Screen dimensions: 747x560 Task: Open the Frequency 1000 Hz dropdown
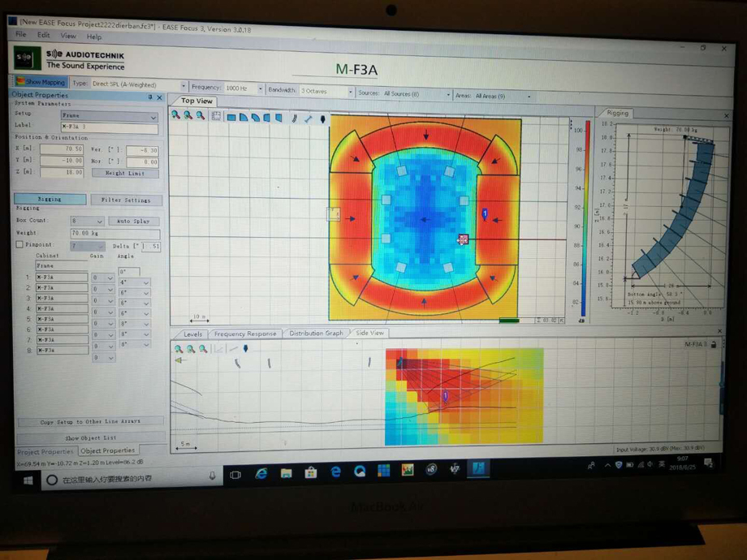click(x=260, y=88)
